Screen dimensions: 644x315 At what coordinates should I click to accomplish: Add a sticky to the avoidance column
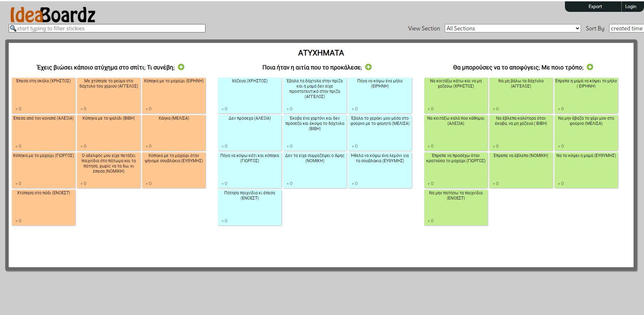(590, 67)
